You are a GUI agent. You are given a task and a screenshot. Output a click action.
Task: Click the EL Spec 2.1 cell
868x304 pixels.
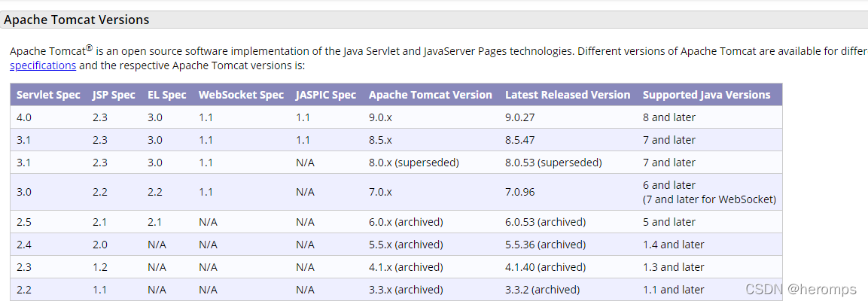click(x=154, y=222)
